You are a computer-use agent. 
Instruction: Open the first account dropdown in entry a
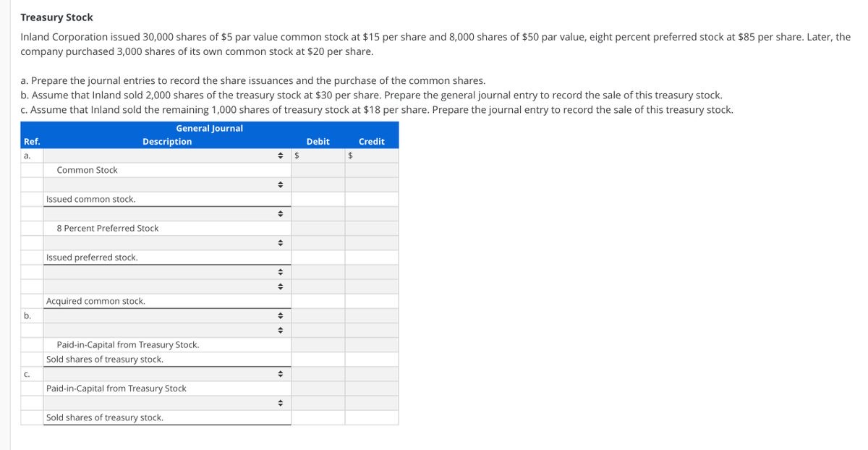(x=280, y=156)
